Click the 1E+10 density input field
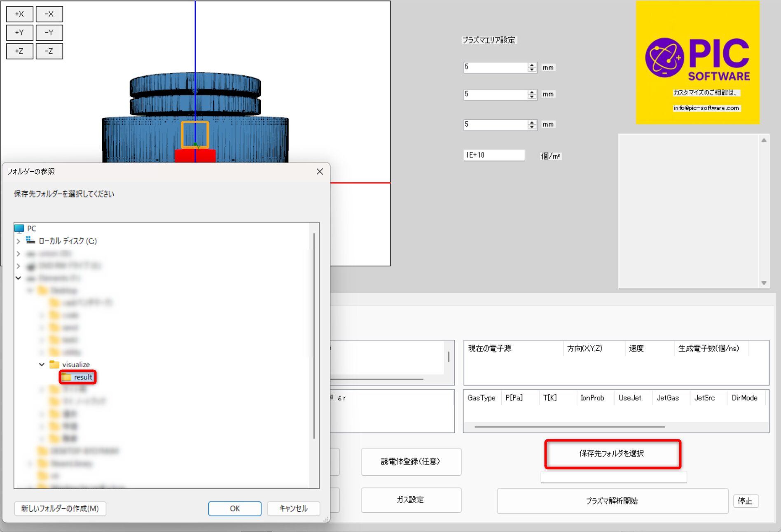This screenshot has height=532, width=781. point(493,155)
